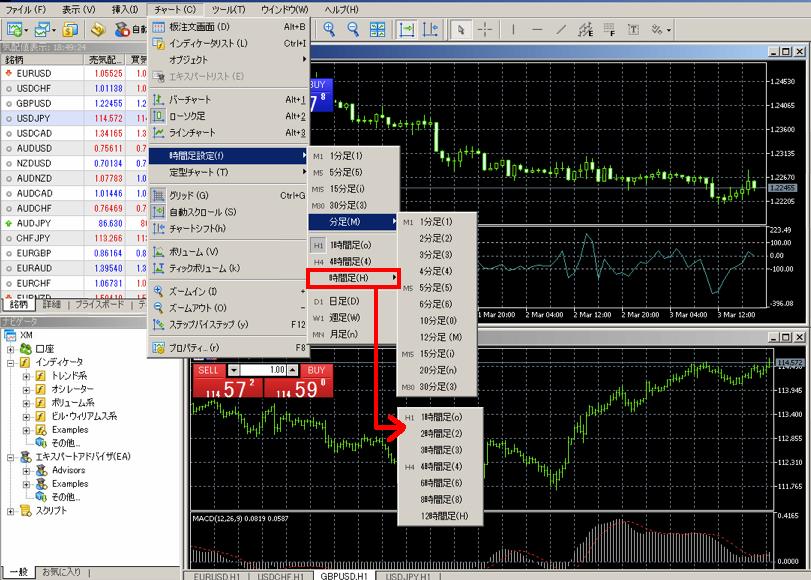
Task: Toggle the 自動売買 auto-trading toolbar button
Action: point(130,30)
